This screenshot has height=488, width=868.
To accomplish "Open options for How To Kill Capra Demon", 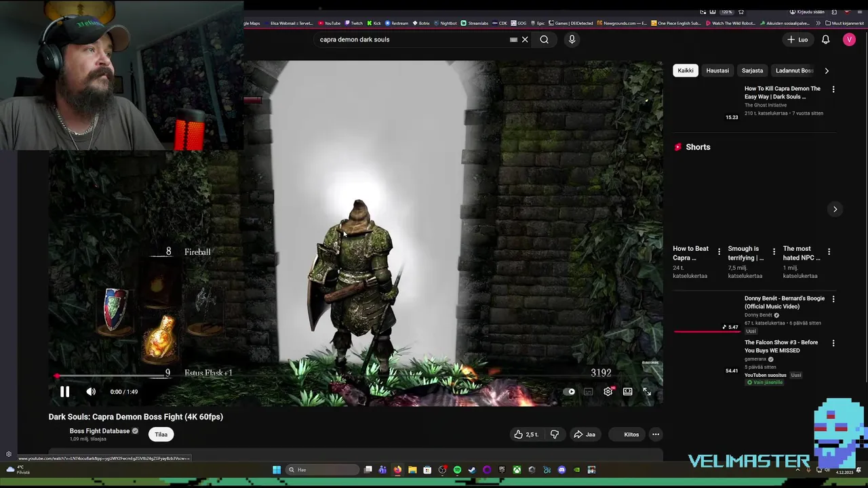I will coord(833,89).
